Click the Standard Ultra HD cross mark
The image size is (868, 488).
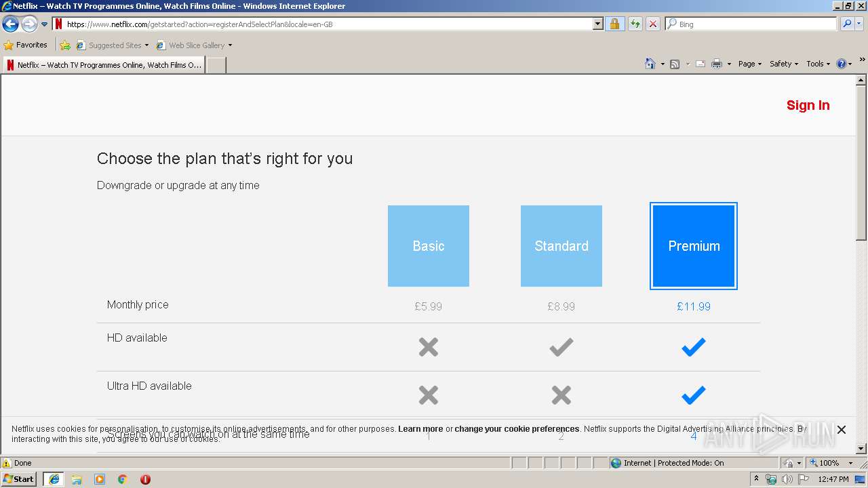coord(561,395)
